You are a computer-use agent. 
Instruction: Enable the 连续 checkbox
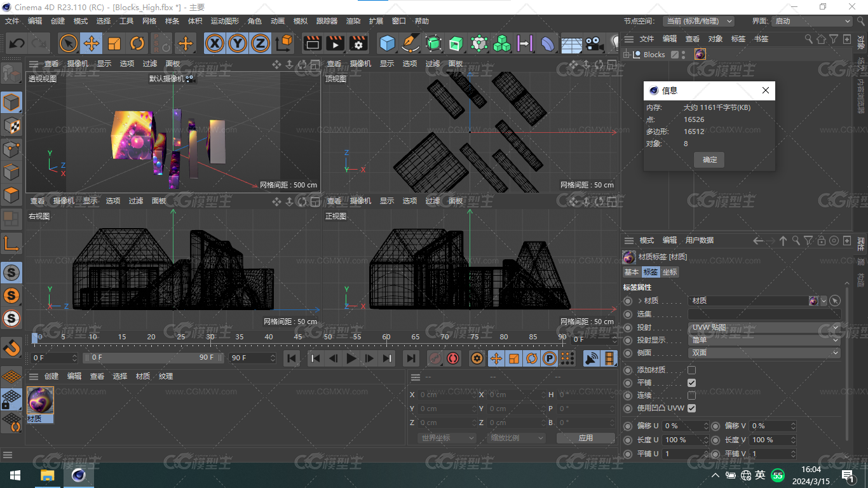(691, 395)
